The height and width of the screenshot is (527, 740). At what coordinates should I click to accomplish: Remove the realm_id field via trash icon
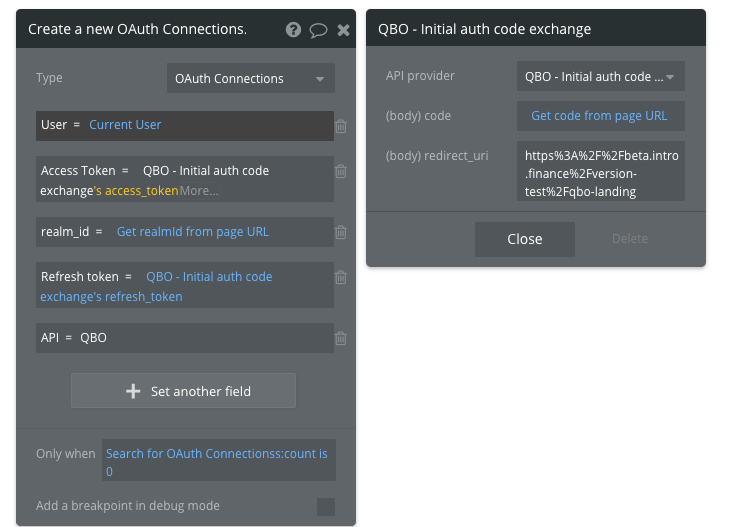341,232
